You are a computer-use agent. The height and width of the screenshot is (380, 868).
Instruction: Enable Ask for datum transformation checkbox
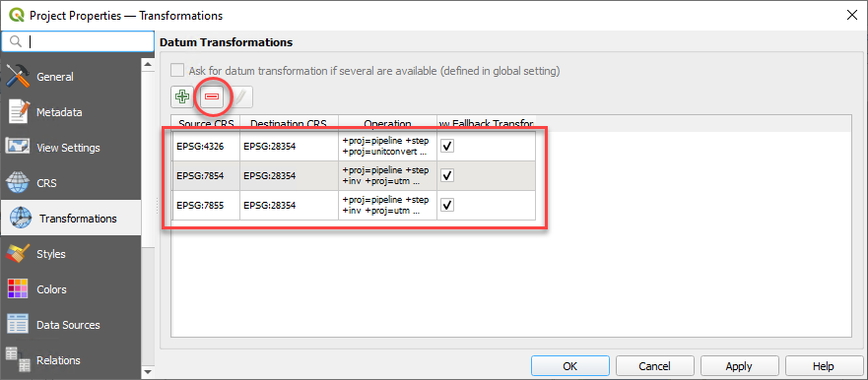coord(177,71)
